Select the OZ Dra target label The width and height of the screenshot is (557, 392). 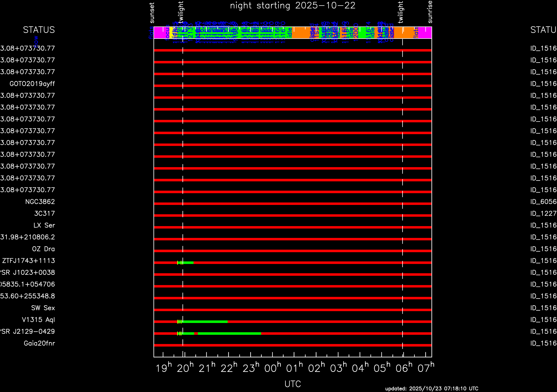(x=43, y=249)
